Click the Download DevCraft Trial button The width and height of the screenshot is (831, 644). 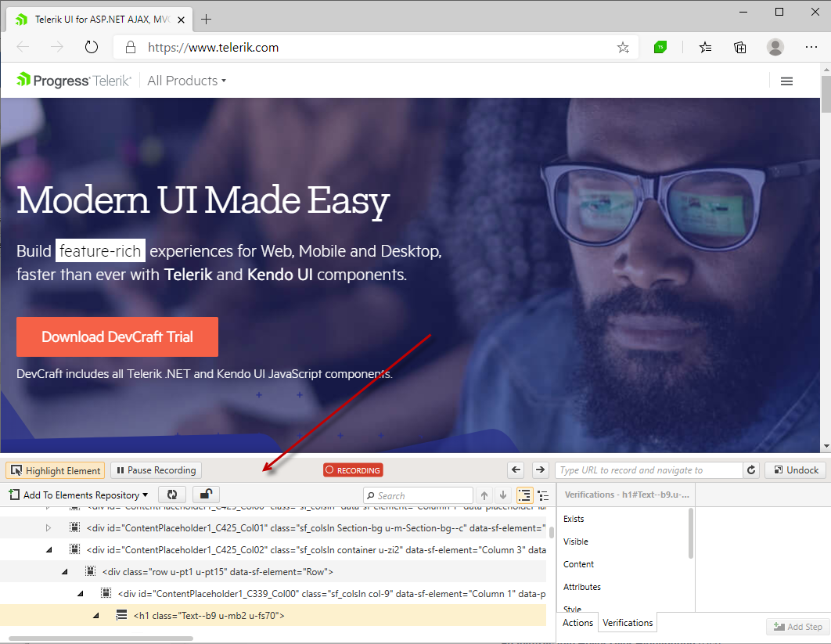point(117,336)
